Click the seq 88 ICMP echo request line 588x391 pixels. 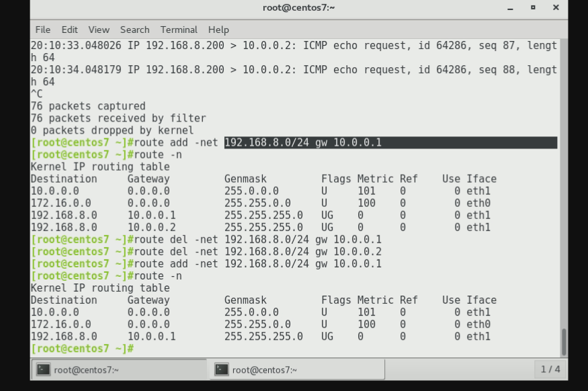[294, 76]
